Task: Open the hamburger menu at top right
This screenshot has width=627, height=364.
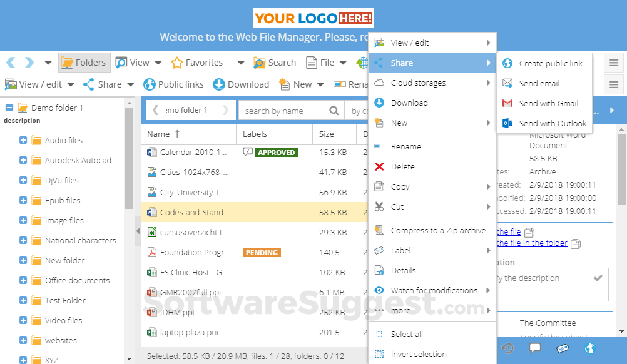Action: pyautogui.click(x=614, y=62)
